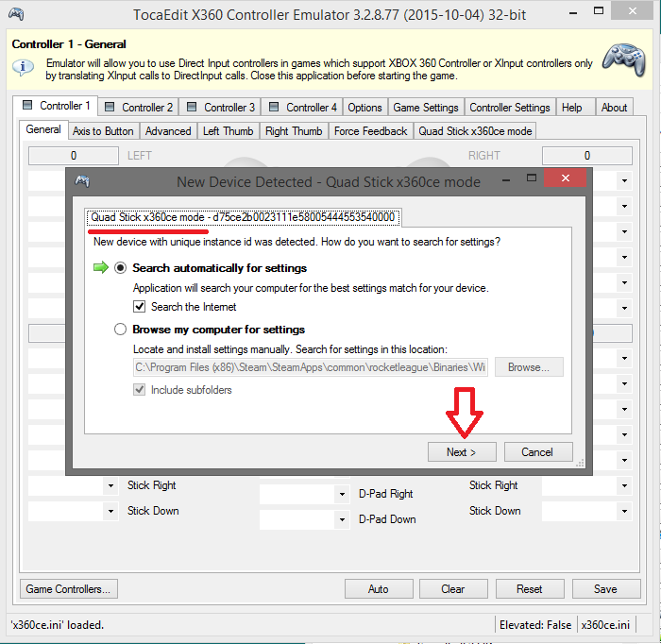The image size is (661, 644).
Task: Click the info icon in header
Action: pyautogui.click(x=23, y=67)
